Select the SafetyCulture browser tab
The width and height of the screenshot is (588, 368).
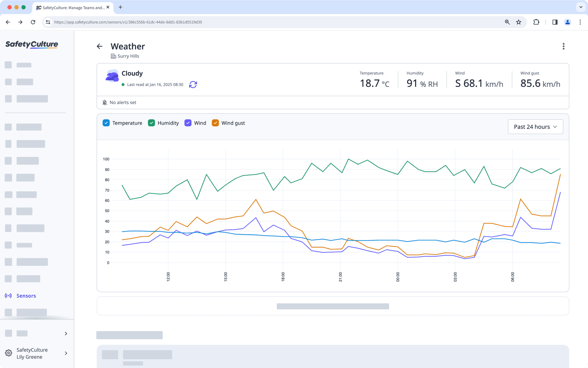tap(72, 7)
